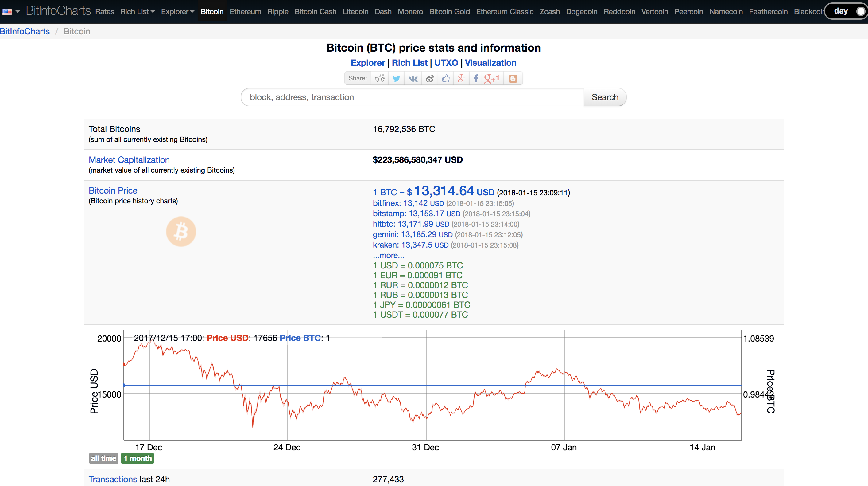
Task: Open Dash from the navbar
Action: click(383, 11)
